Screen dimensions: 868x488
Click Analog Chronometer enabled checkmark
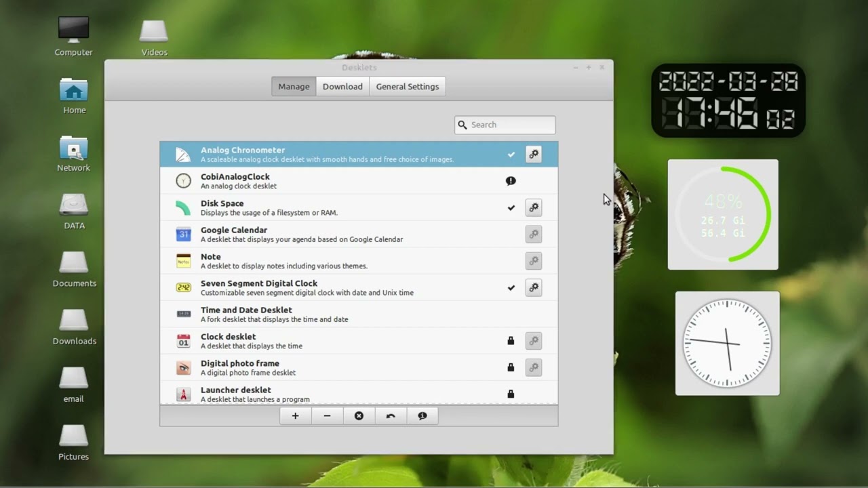tap(511, 155)
